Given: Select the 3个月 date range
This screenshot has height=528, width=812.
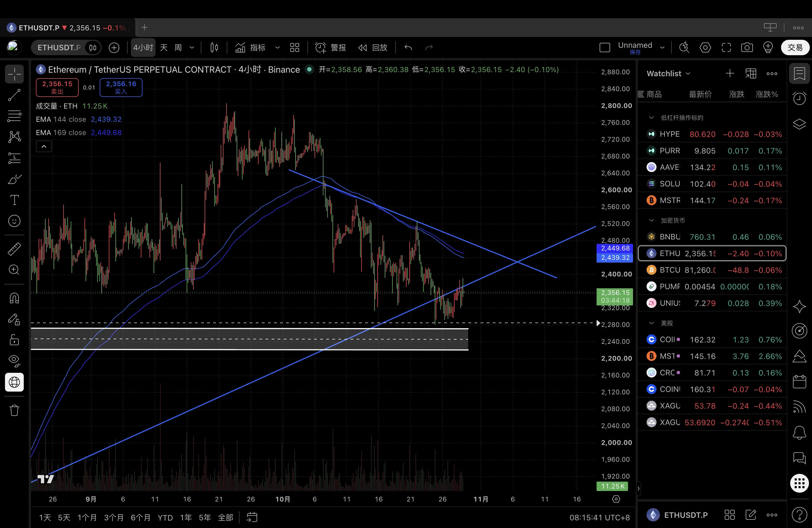Looking at the screenshot, I should point(114,518).
